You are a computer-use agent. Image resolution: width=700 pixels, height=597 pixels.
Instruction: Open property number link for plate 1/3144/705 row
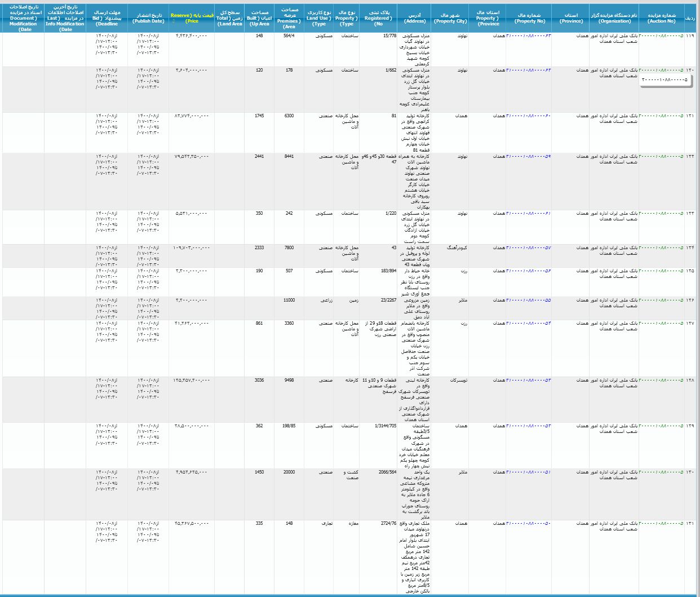(529, 426)
